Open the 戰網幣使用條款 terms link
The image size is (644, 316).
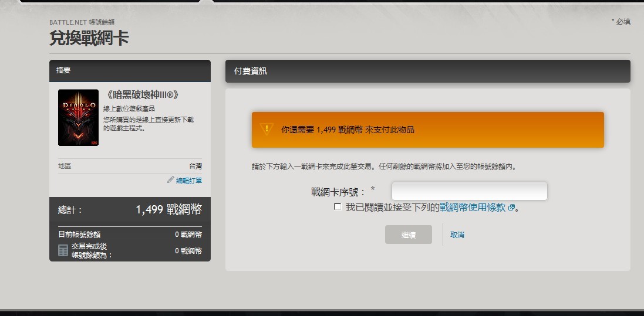tap(473, 208)
